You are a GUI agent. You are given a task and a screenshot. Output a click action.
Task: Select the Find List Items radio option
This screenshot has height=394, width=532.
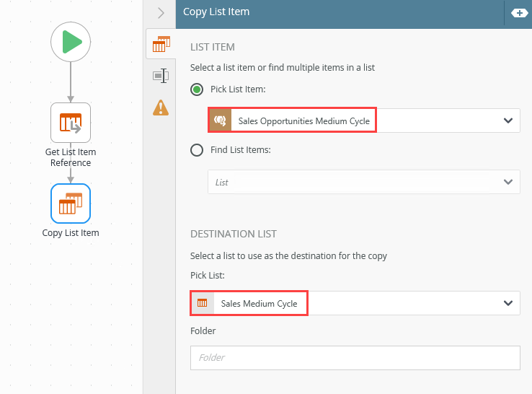tap(197, 150)
